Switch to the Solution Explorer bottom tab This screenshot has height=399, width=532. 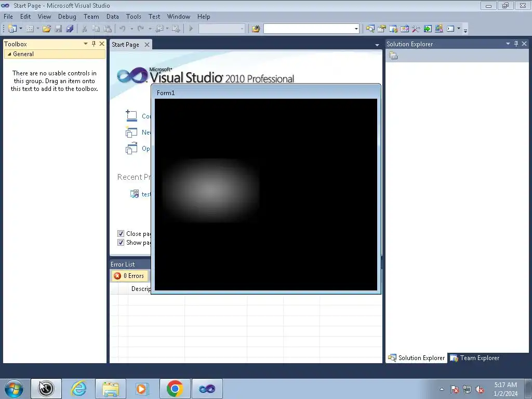pyautogui.click(x=416, y=357)
